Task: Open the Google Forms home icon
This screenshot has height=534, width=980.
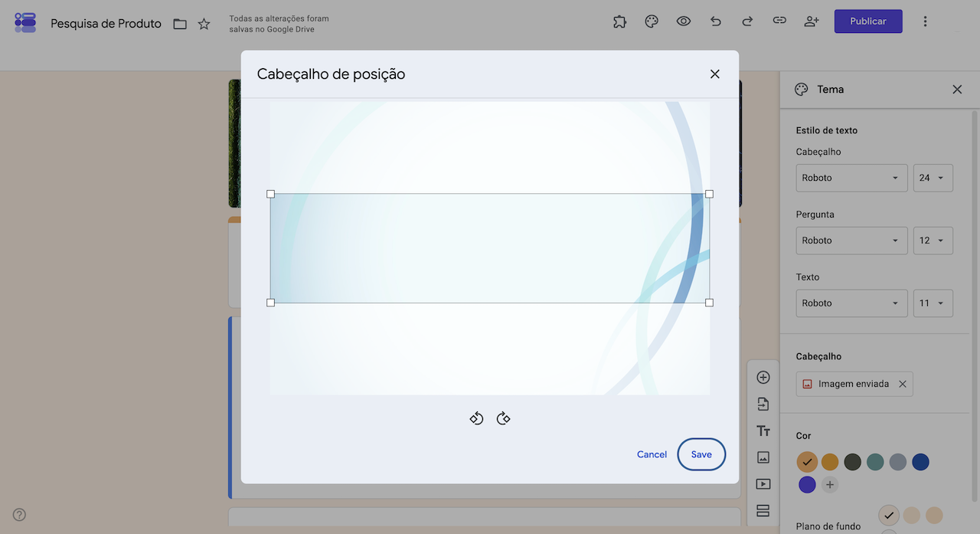Action: (25, 22)
